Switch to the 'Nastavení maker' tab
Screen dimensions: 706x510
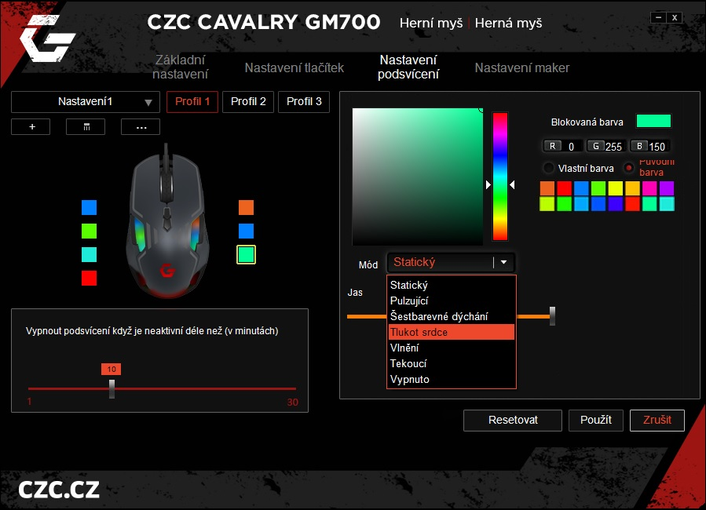(x=522, y=68)
